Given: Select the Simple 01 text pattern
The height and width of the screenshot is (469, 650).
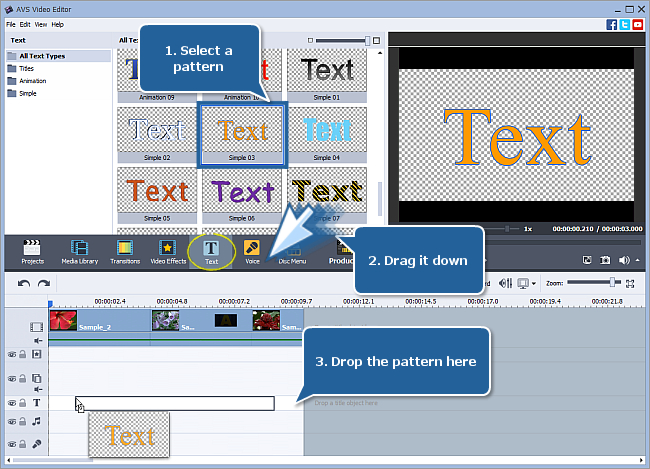Looking at the screenshot, I should pos(327,75).
